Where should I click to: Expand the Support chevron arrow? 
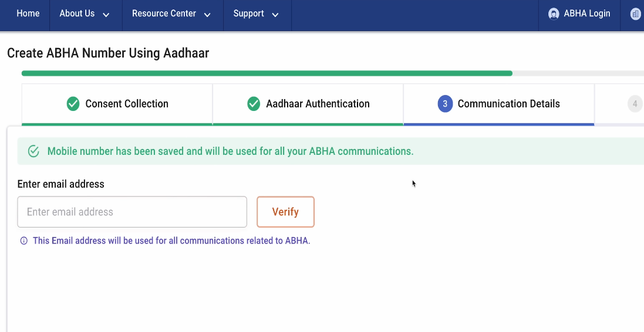click(x=275, y=15)
